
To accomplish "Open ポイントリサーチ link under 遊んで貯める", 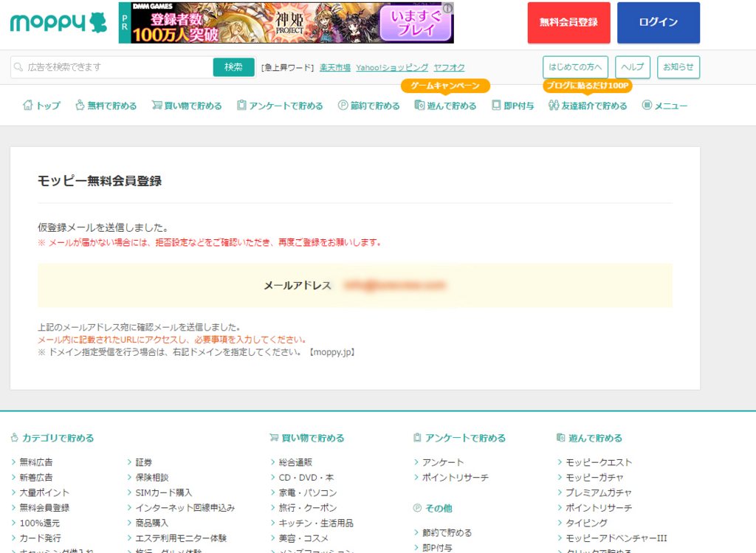I will point(599,508).
